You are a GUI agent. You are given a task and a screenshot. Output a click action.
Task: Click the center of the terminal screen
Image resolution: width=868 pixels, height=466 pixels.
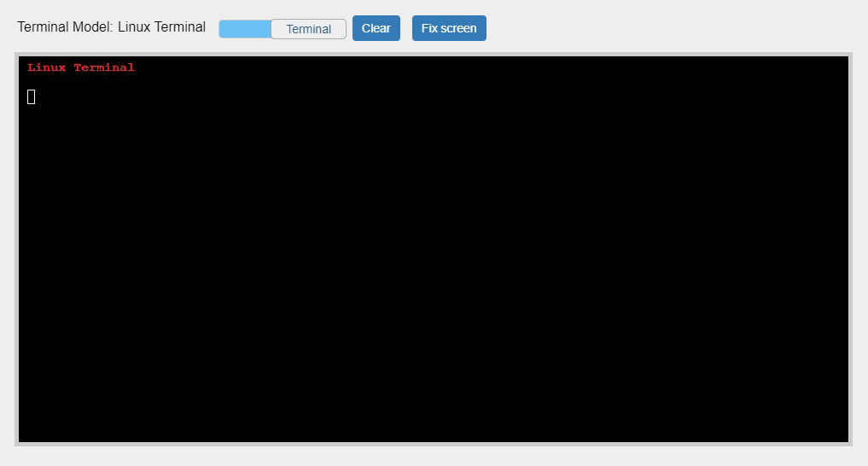(434, 249)
